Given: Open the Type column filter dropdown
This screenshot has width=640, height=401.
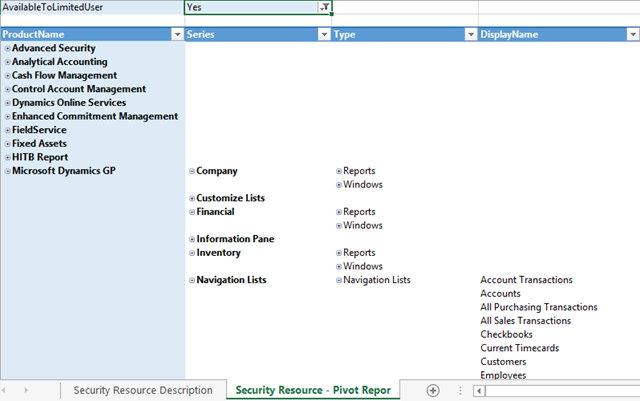Looking at the screenshot, I should (471, 35).
